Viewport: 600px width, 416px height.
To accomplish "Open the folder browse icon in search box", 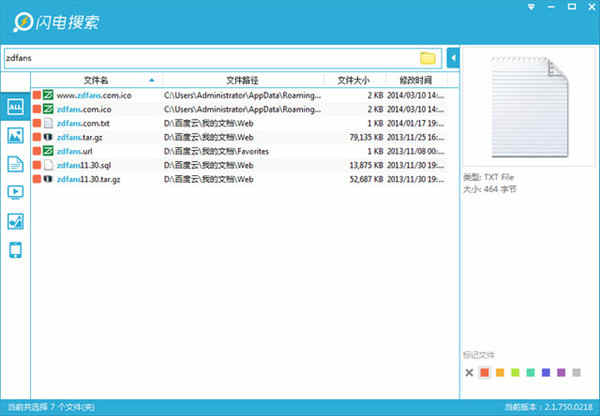I will 427,58.
